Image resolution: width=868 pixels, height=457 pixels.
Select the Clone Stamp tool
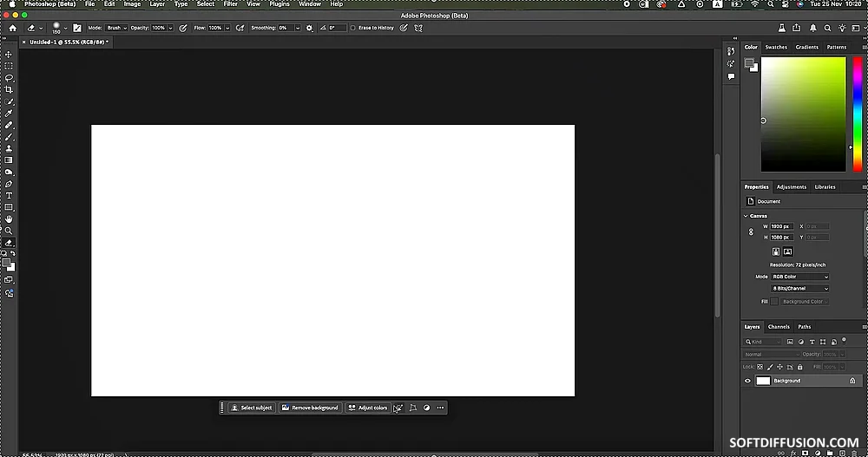[9, 148]
